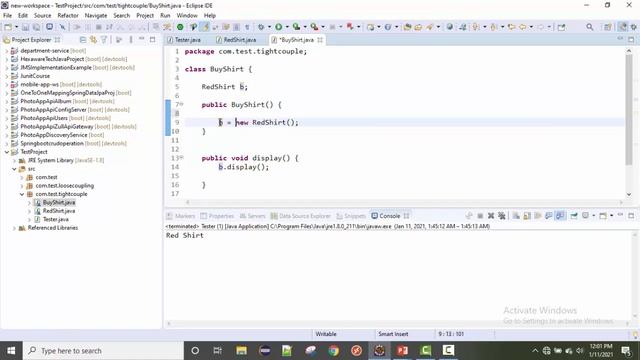The image size is (640, 360).
Task: Click the Last Edit Location icon
Action: [511, 27]
